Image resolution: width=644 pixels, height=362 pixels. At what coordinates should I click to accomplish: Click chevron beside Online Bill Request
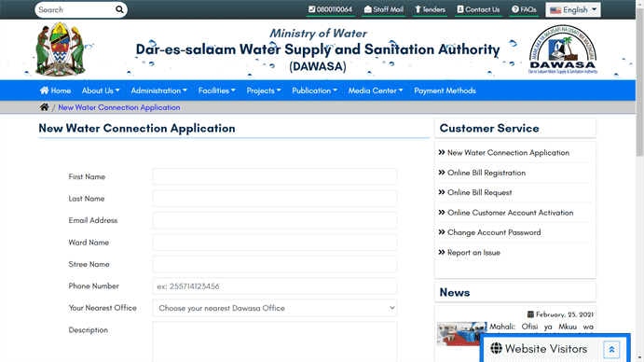click(442, 192)
